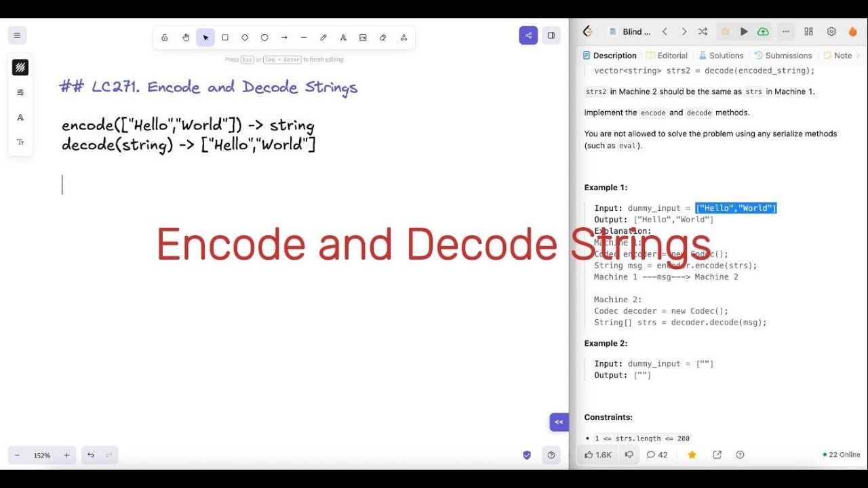Reset zoom via 152% label
868x488 pixels.
coord(42,455)
